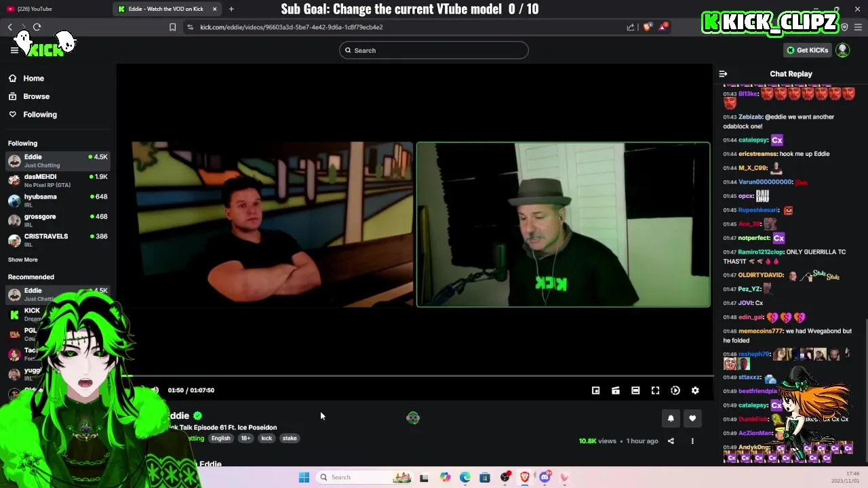Click the Recommended Eddie channel
The image size is (868, 488).
click(x=58, y=294)
